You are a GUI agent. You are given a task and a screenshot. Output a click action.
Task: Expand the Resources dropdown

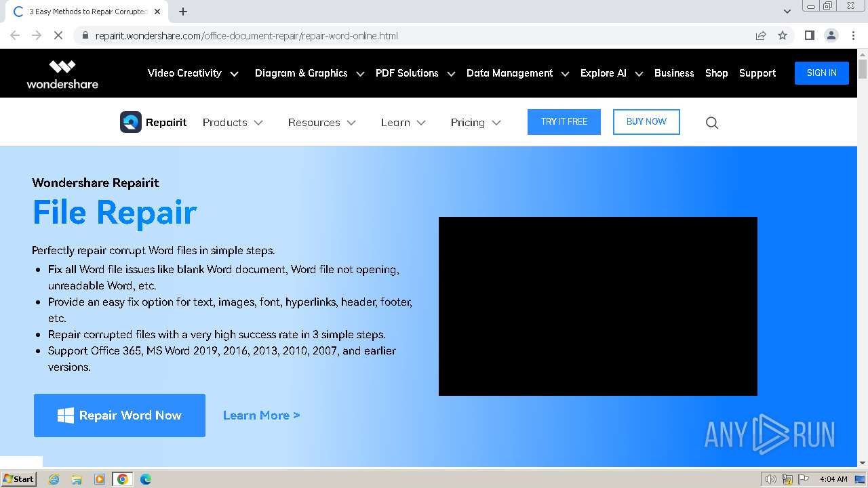[x=321, y=123]
